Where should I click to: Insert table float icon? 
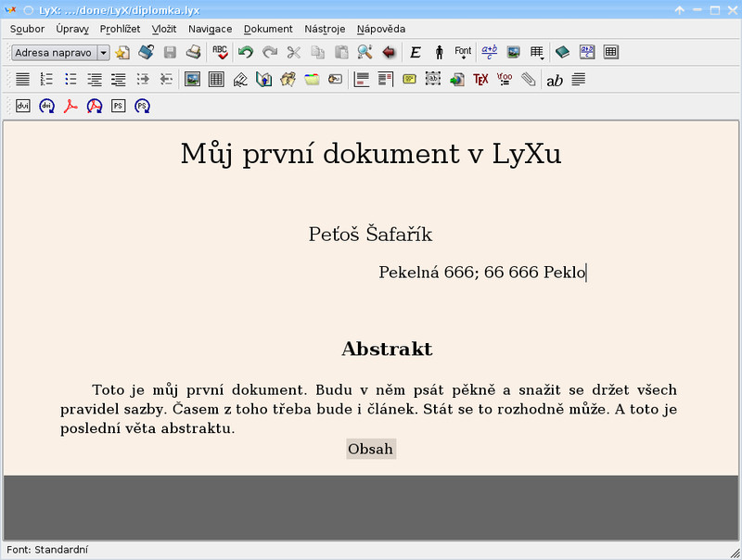[216, 79]
